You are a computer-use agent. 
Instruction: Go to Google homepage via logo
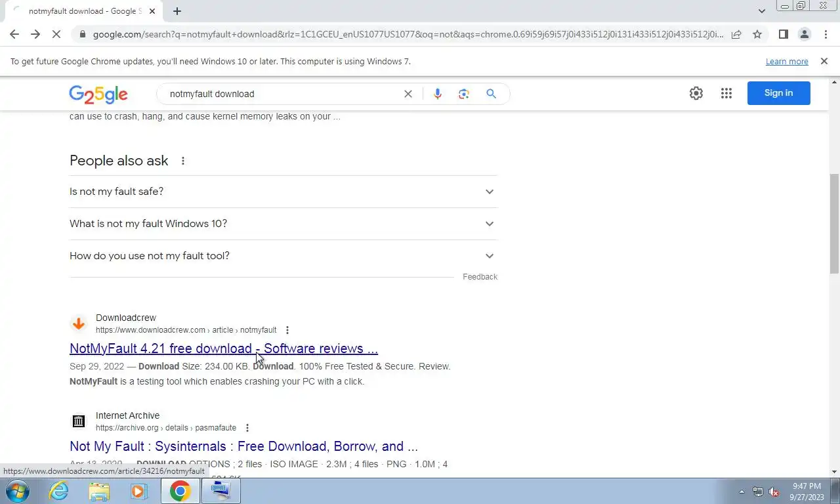(x=98, y=94)
